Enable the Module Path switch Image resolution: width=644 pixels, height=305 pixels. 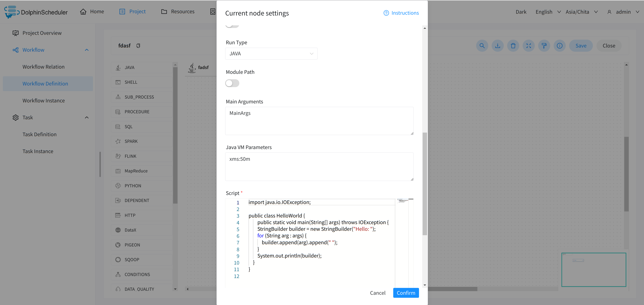[232, 83]
